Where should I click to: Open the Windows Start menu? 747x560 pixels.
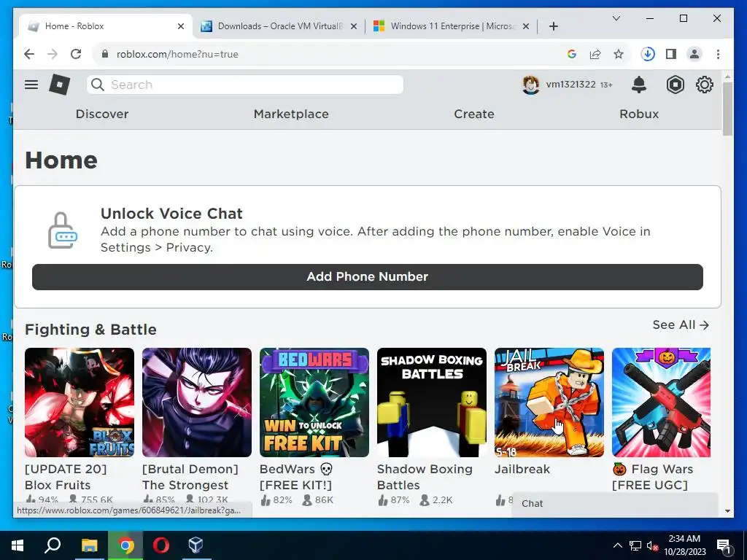(18, 545)
